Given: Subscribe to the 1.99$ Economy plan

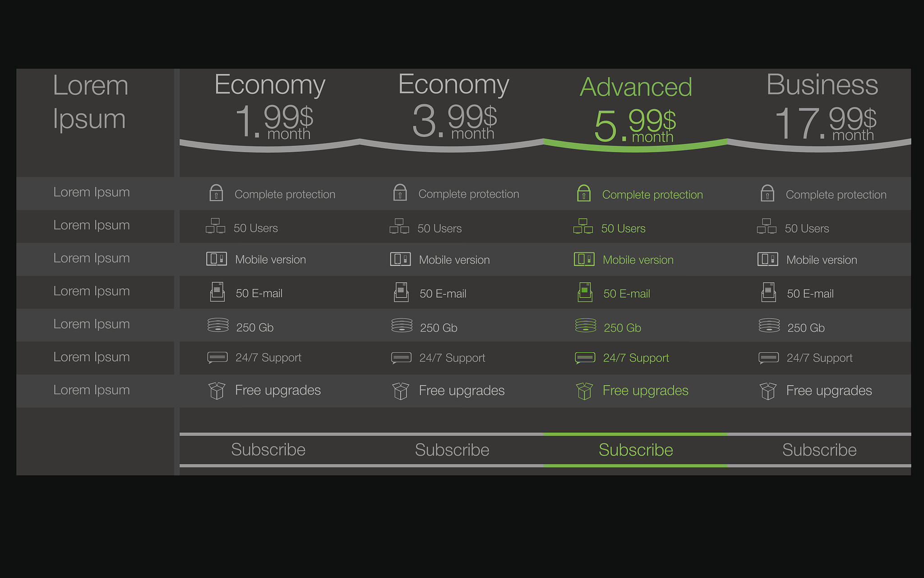Looking at the screenshot, I should pyautogui.click(x=268, y=450).
